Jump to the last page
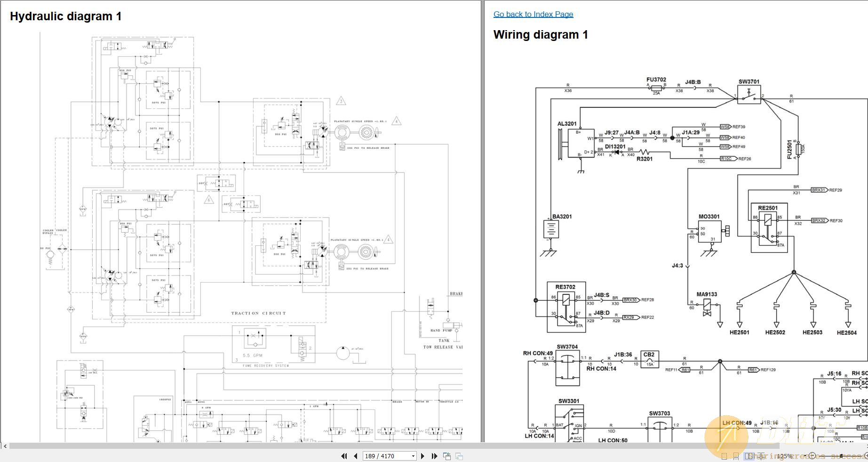This screenshot has height=462, width=868. tap(434, 456)
